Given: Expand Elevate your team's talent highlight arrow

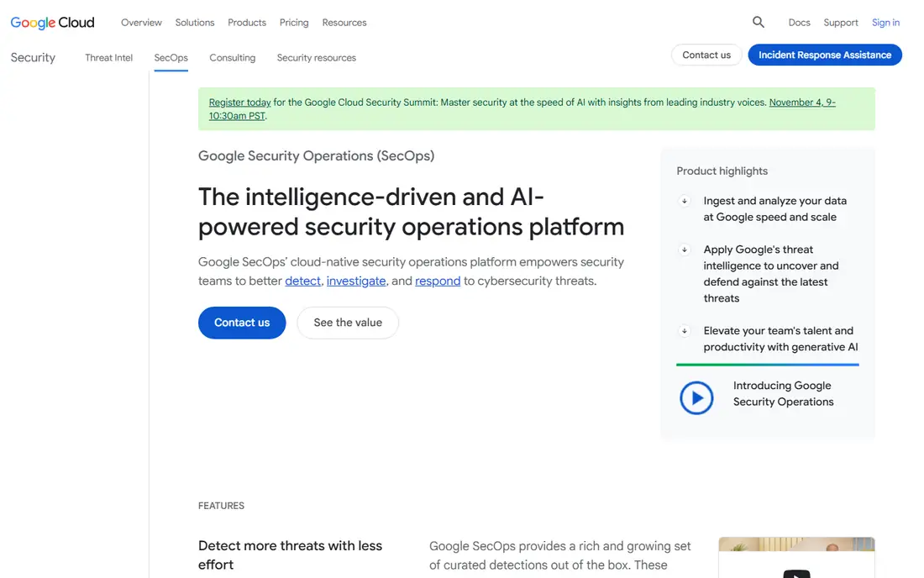Looking at the screenshot, I should [684, 331].
